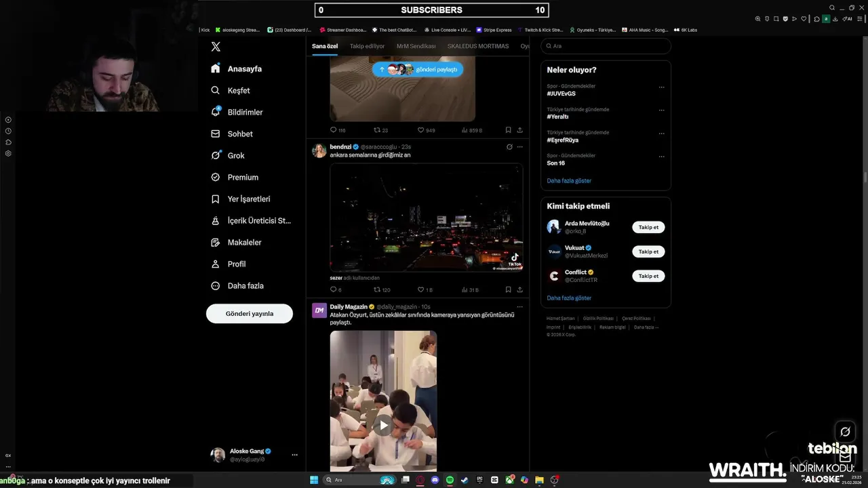Switch to the MrM Sendikası tab
The image size is (868, 488).
click(416, 46)
